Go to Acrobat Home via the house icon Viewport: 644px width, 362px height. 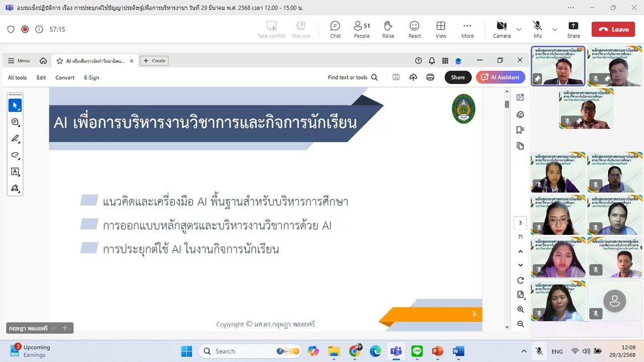coord(43,61)
